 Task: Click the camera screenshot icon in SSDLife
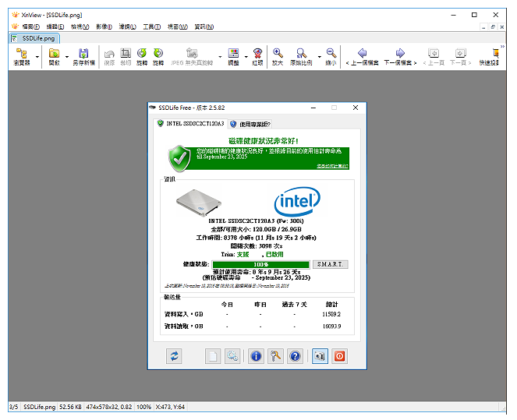point(320,356)
